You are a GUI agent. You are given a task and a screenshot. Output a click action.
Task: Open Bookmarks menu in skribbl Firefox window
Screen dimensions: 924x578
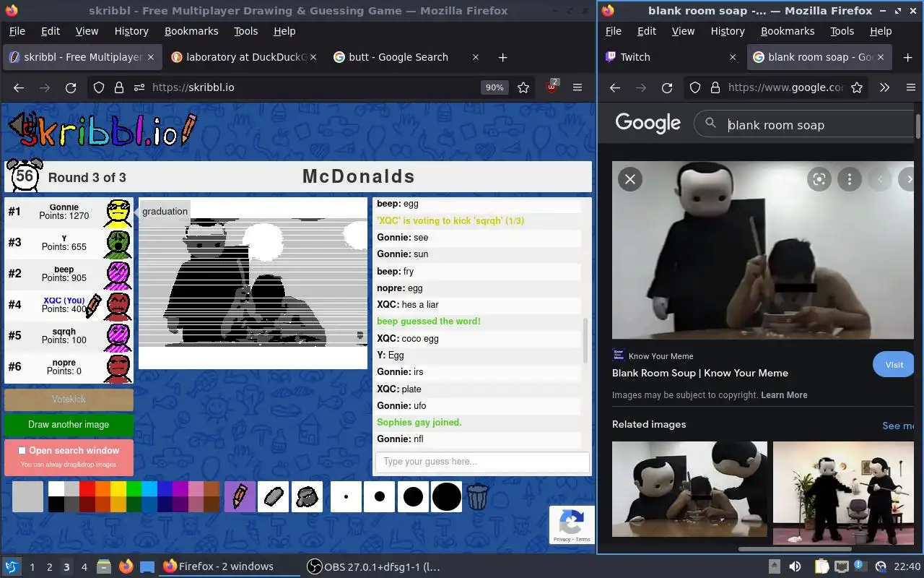191,31
